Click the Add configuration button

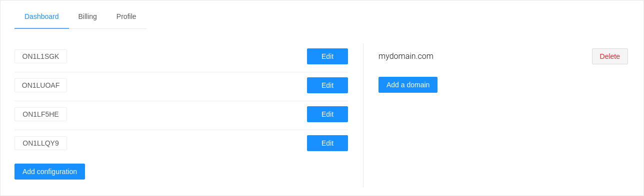pos(49,172)
